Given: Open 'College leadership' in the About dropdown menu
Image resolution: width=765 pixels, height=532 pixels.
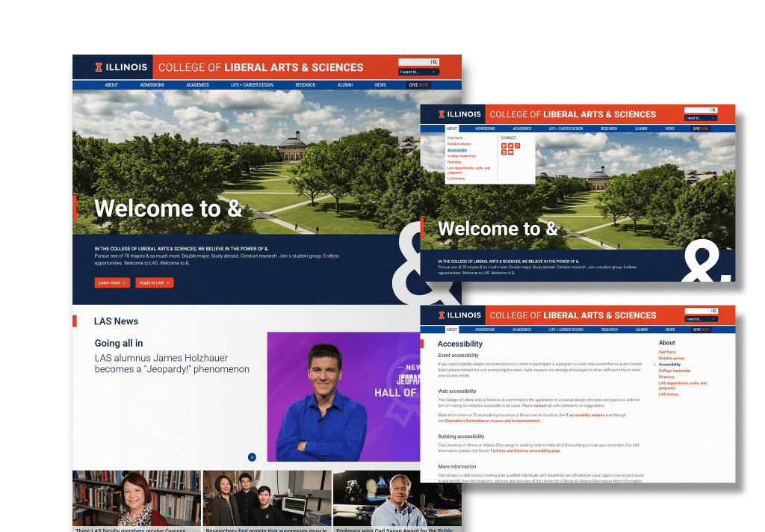Looking at the screenshot, I should tap(461, 156).
